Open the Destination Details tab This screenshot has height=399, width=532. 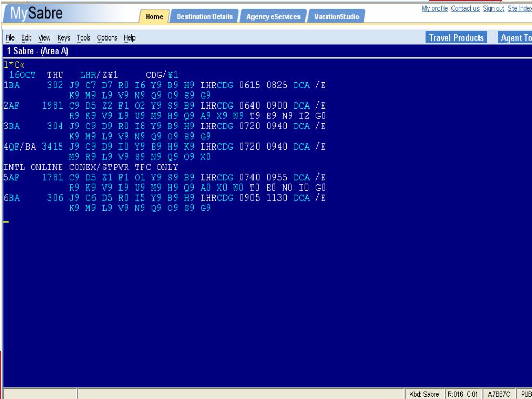[205, 17]
